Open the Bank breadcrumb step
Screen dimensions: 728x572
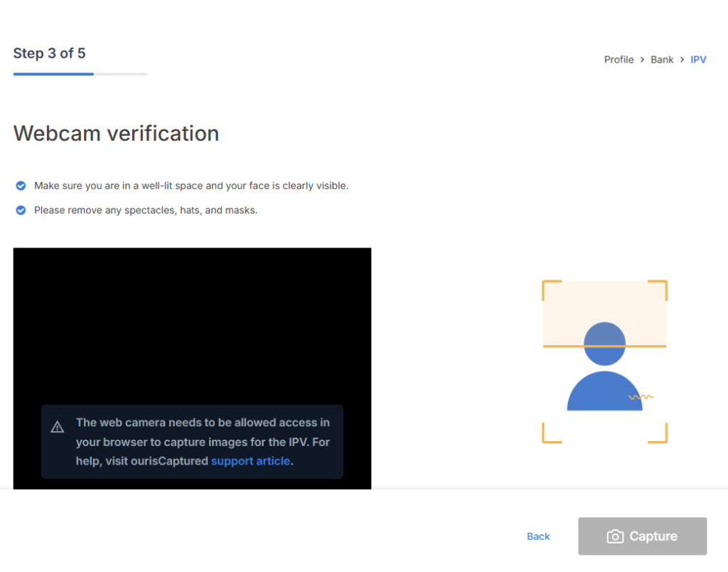662,60
